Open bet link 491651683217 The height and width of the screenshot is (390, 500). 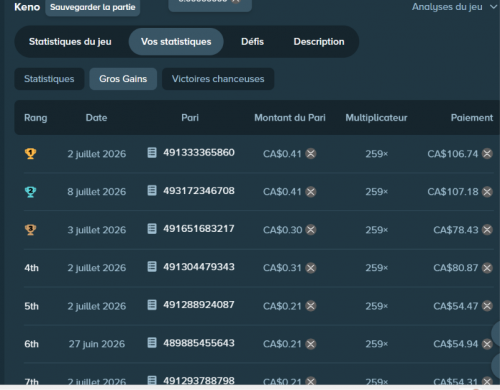pyautogui.click(x=199, y=229)
